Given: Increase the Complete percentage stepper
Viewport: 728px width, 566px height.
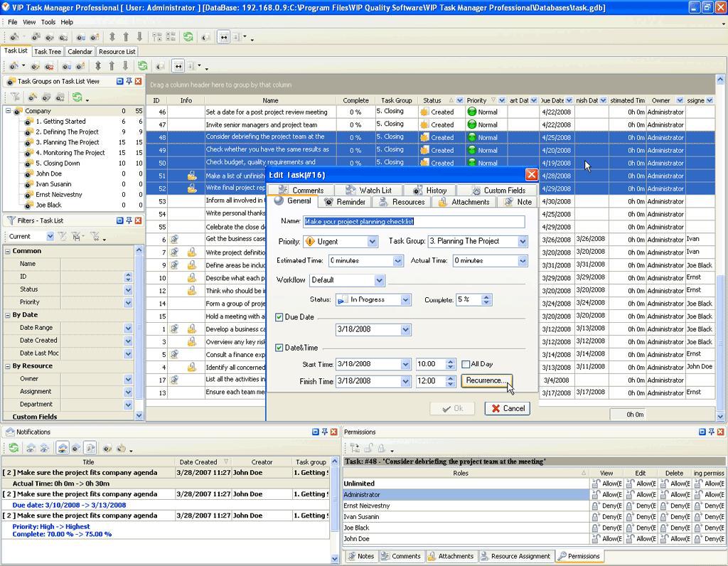Looking at the screenshot, I should point(486,297).
